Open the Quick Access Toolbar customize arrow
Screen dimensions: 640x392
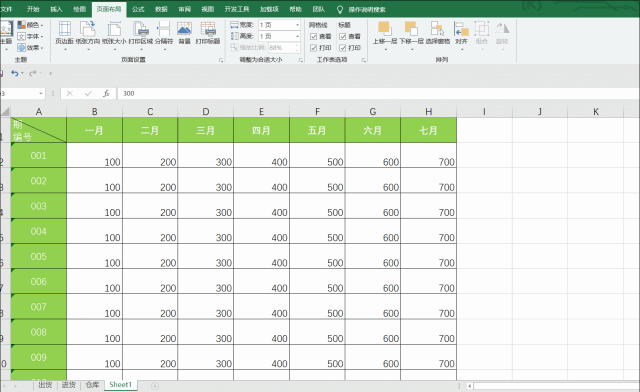[x=50, y=74]
